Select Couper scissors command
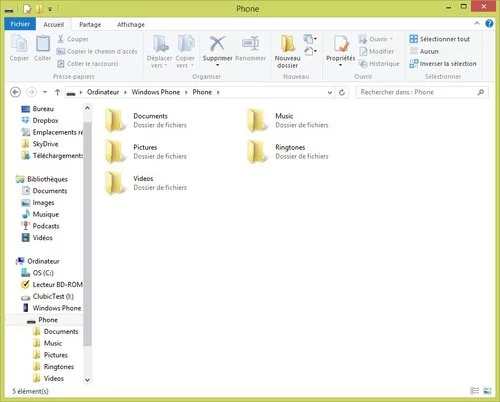This screenshot has height=402, width=500. [73, 39]
